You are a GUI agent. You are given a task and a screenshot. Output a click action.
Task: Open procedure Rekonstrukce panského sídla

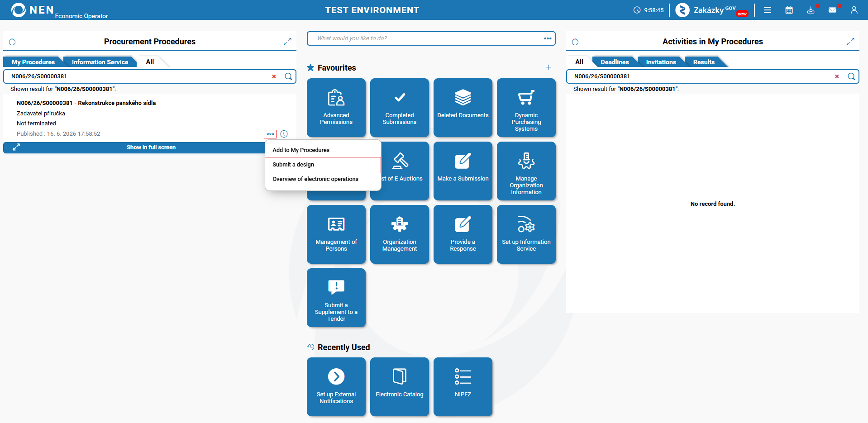coord(86,103)
